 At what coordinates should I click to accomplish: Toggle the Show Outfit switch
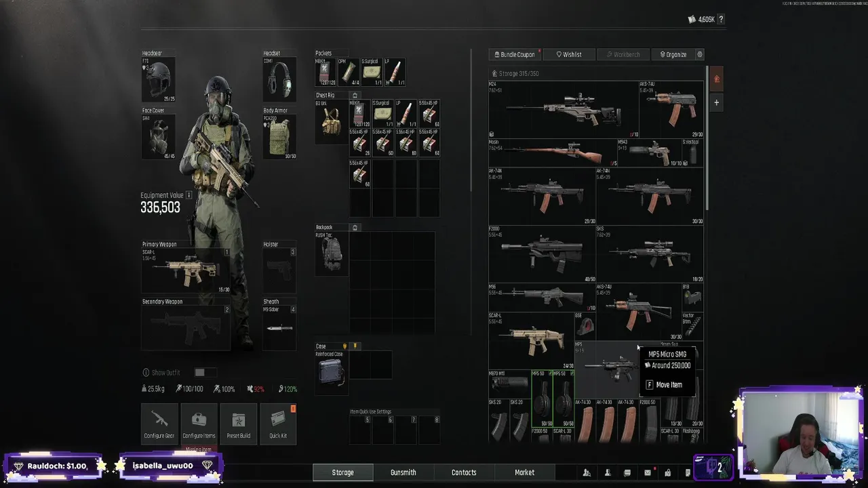coord(204,372)
